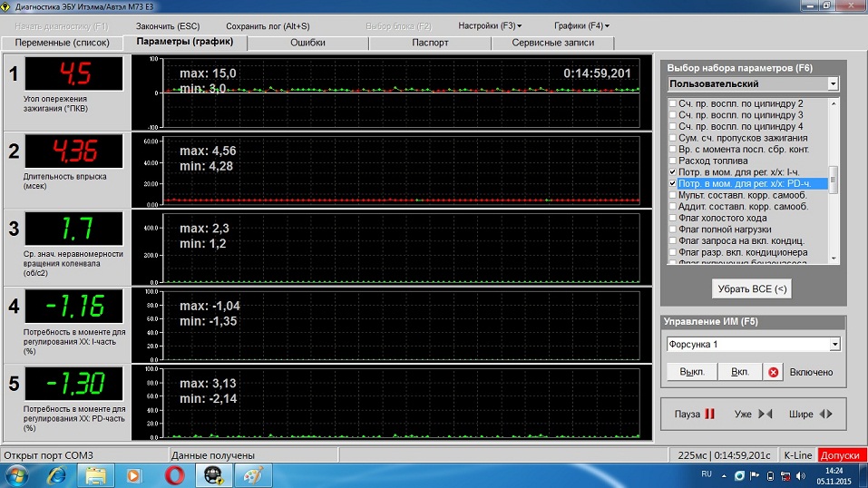Open the Windows Start menu

coord(17,474)
